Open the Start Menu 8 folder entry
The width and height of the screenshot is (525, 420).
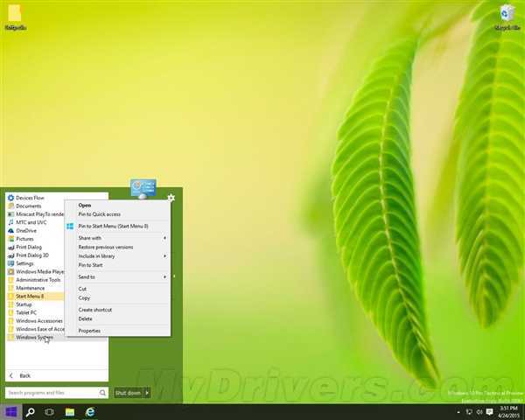pyautogui.click(x=35, y=297)
